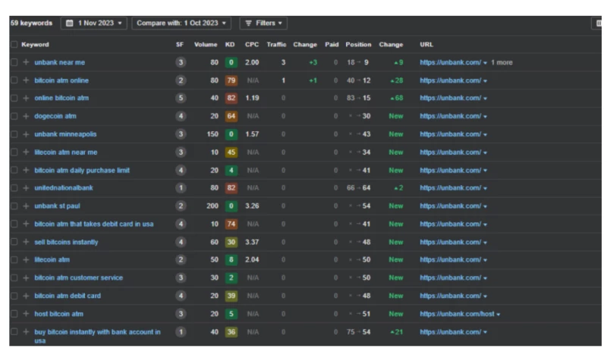Open the 'bitcoin atm debit card' keyword link
This screenshot has height=364, width=607.
(68, 296)
